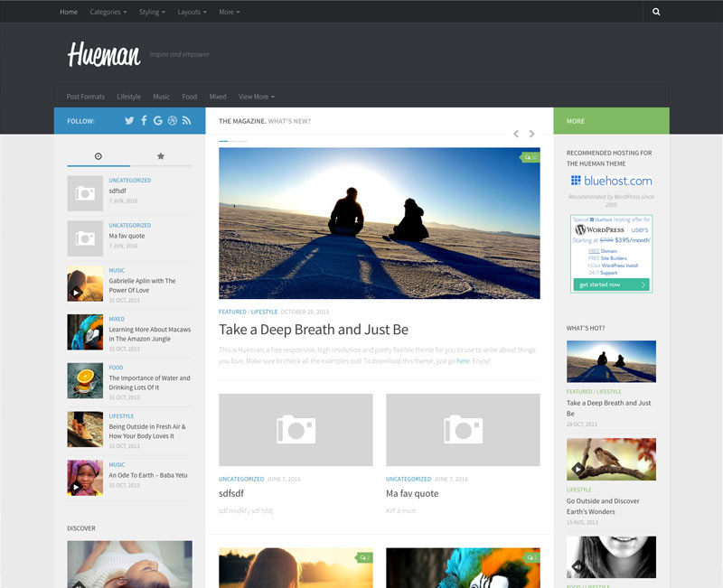Open the search icon in top bar
Image resolution: width=723 pixels, height=588 pixels.
[x=656, y=12]
